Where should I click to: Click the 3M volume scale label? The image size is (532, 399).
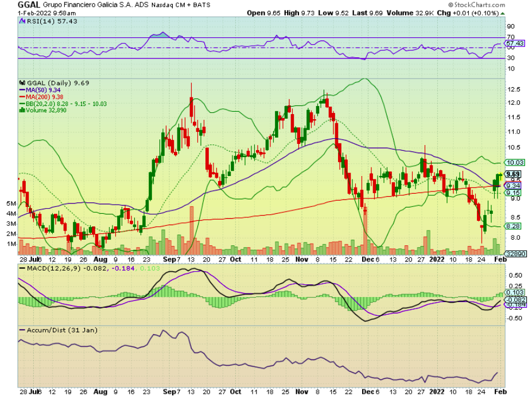[11, 224]
